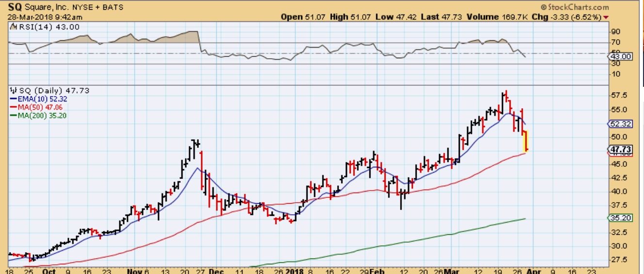Click the red down arrow next to Chg
Image resolution: width=644 pixels, height=274 pixels.
click(x=606, y=17)
